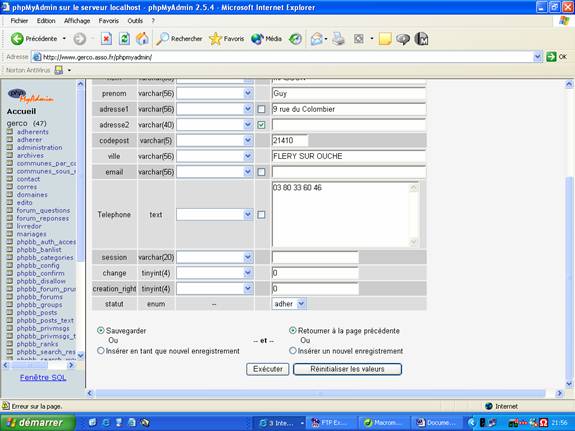Toggle the email null checkbox

(261, 172)
